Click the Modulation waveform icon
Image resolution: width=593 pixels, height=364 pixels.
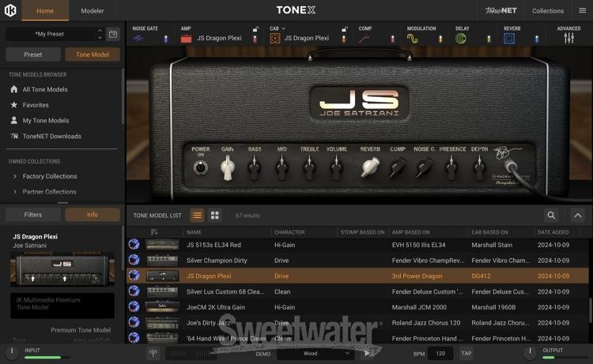click(x=412, y=38)
